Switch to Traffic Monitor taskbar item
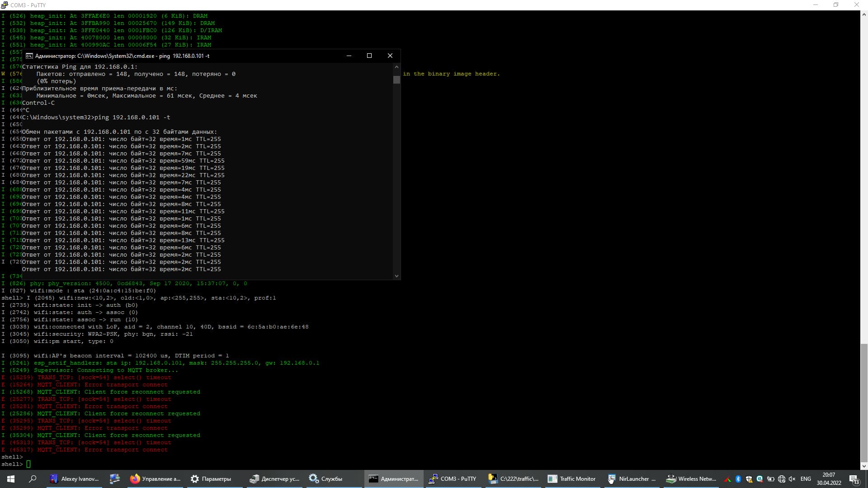This screenshot has width=868, height=488. click(x=572, y=479)
